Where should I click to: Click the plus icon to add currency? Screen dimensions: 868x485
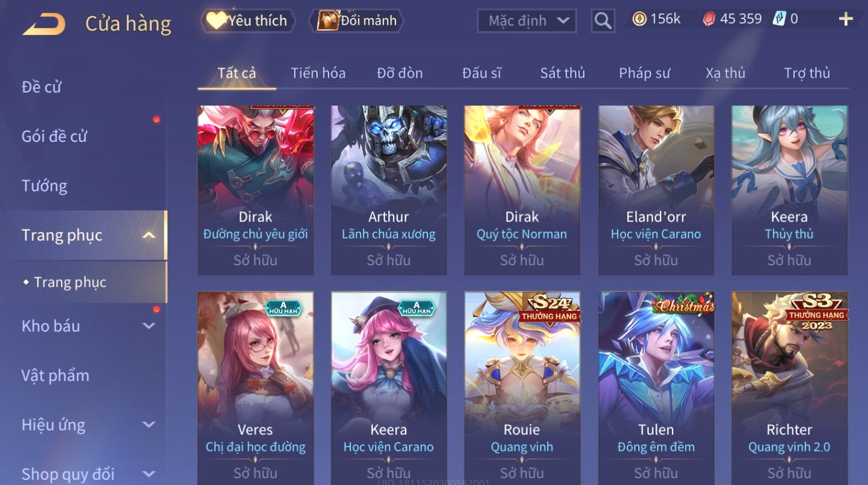pos(846,19)
